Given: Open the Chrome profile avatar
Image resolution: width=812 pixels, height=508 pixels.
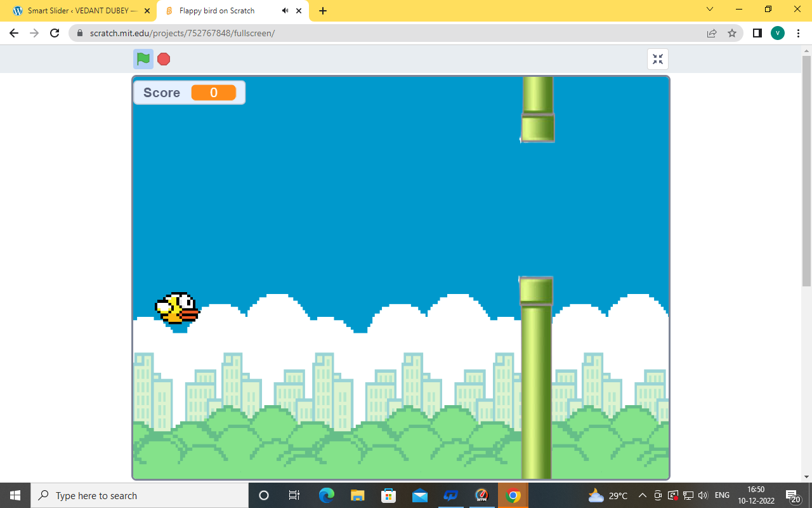Looking at the screenshot, I should [778, 33].
